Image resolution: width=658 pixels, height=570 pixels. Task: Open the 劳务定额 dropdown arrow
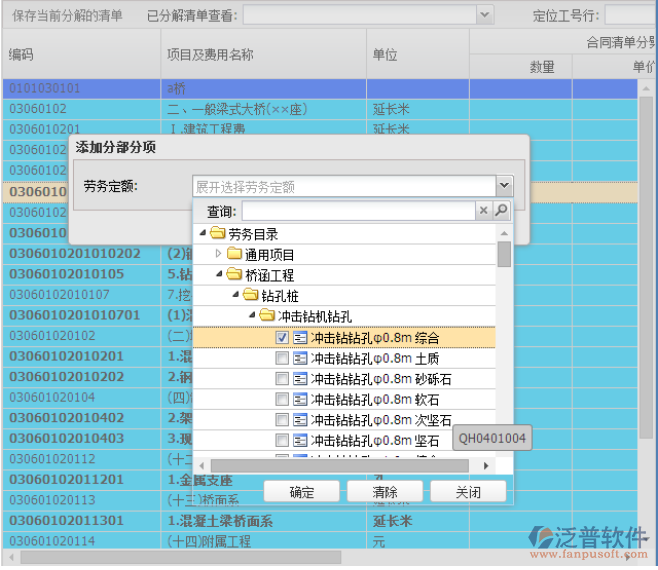(x=504, y=186)
